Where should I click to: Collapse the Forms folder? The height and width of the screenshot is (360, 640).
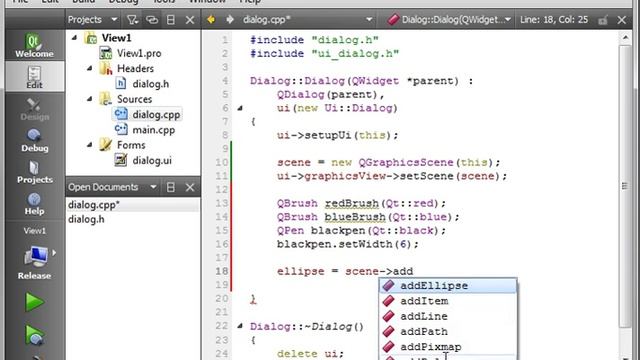pyautogui.click(x=89, y=145)
